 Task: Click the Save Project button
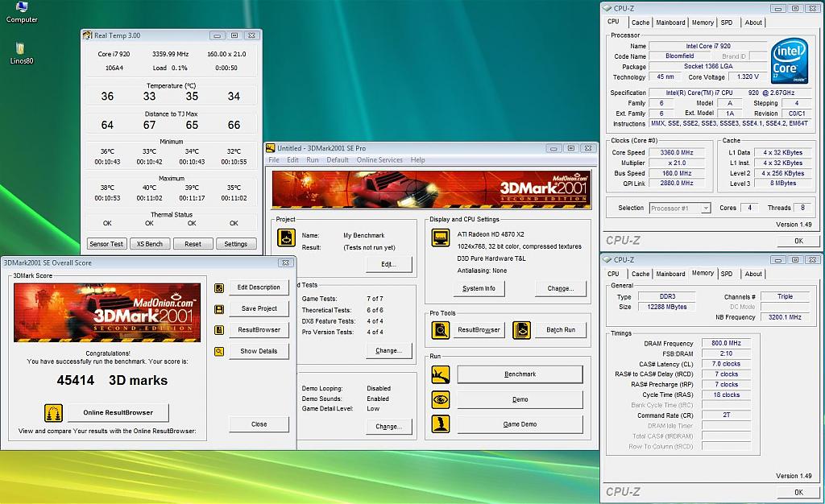coord(259,308)
